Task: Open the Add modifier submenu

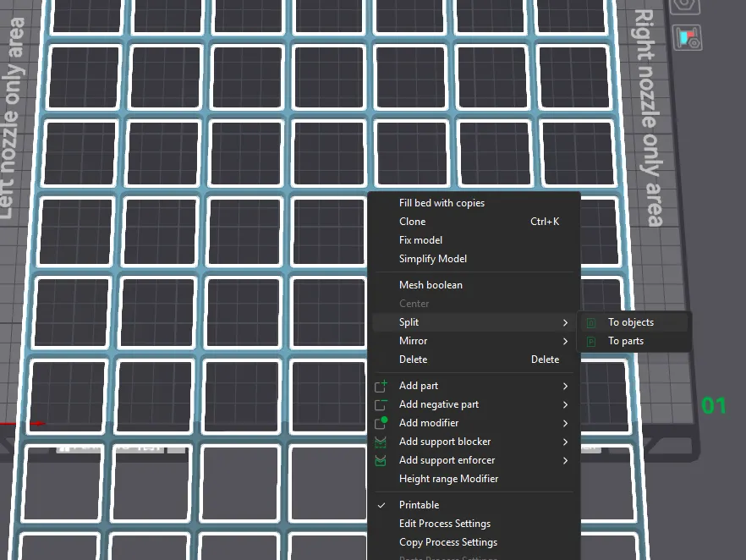Action: (x=474, y=423)
